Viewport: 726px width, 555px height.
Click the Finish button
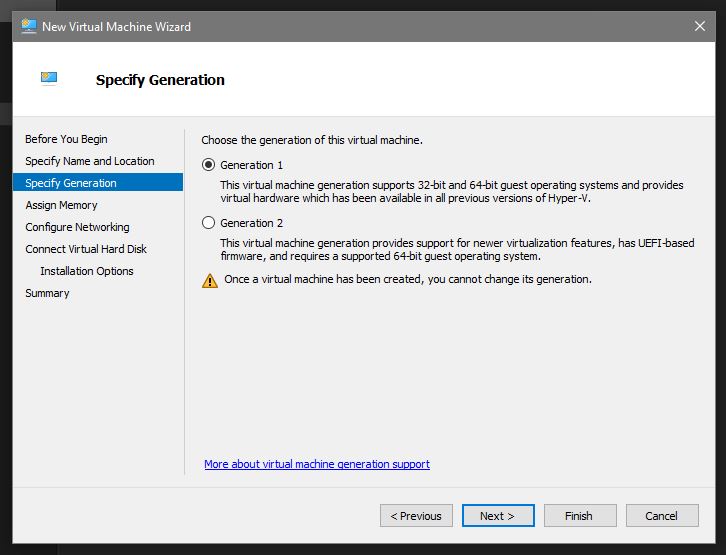579,516
